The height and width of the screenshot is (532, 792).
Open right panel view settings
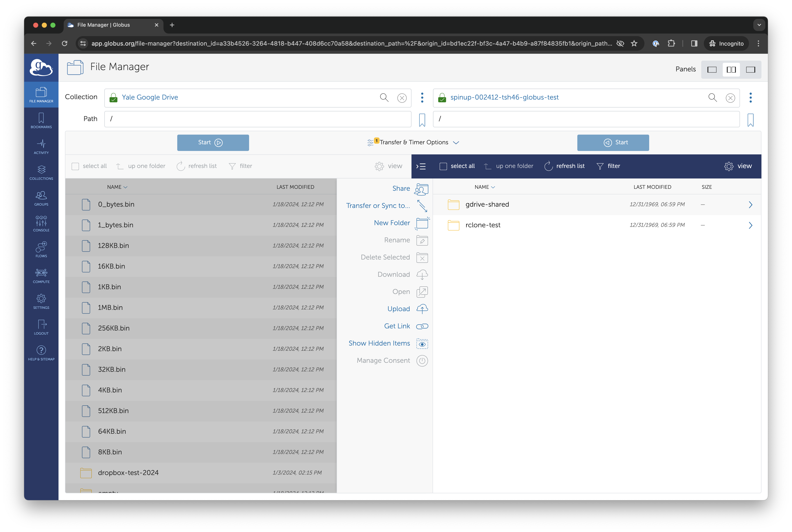(738, 166)
